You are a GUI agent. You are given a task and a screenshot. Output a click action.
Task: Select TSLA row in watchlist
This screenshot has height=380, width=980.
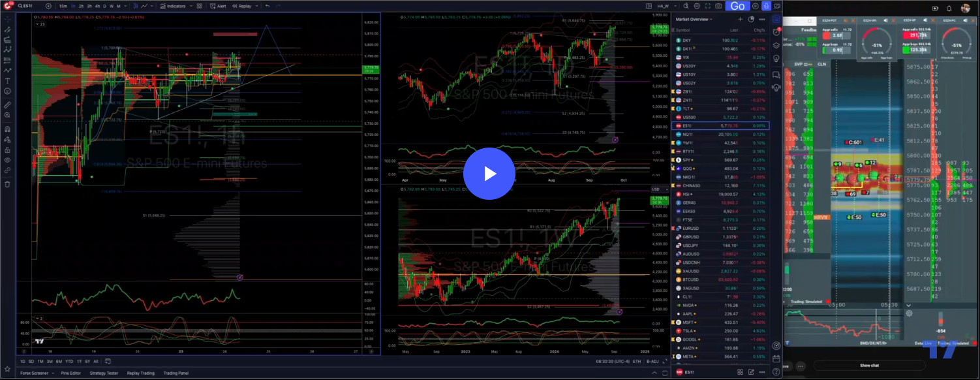(x=720, y=330)
